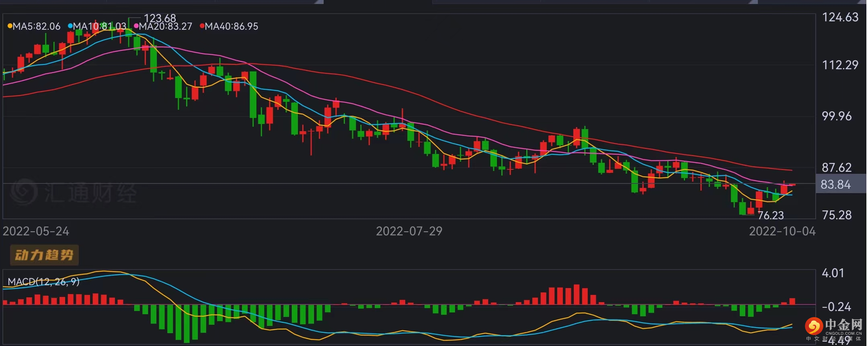Click the blue MA10 legend dot
Screen dimensions: 868x346
click(70, 27)
